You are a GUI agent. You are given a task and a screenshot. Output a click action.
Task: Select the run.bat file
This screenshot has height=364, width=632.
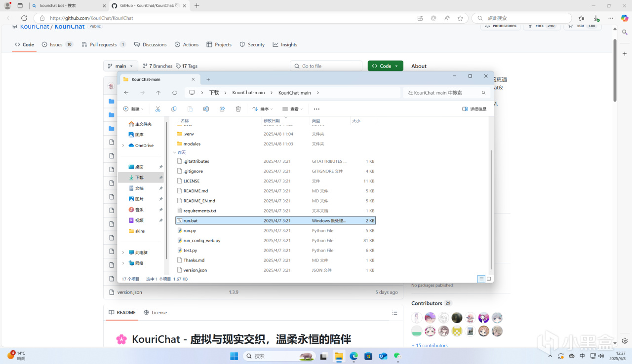tap(276, 220)
